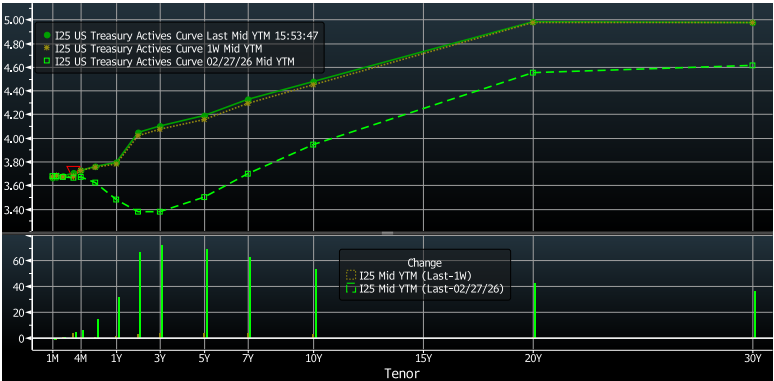Click the 4.80 yield axis label
774x381 pixels.
(15, 44)
